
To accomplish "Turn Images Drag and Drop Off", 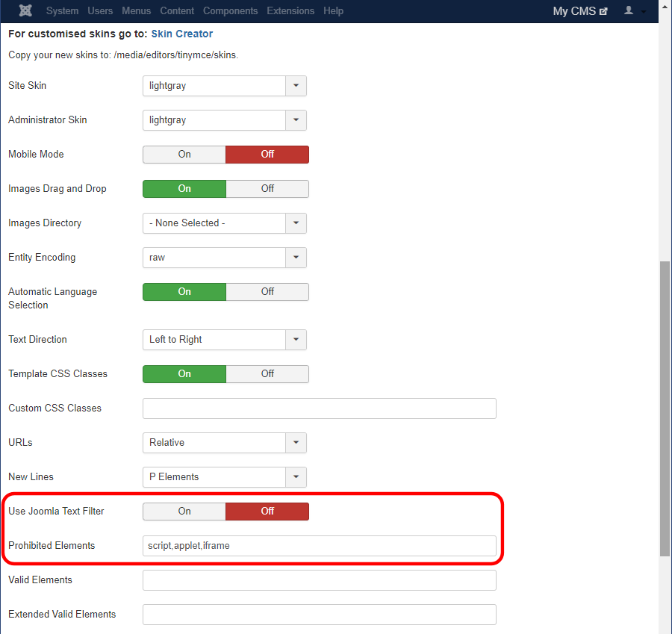I will click(x=267, y=189).
